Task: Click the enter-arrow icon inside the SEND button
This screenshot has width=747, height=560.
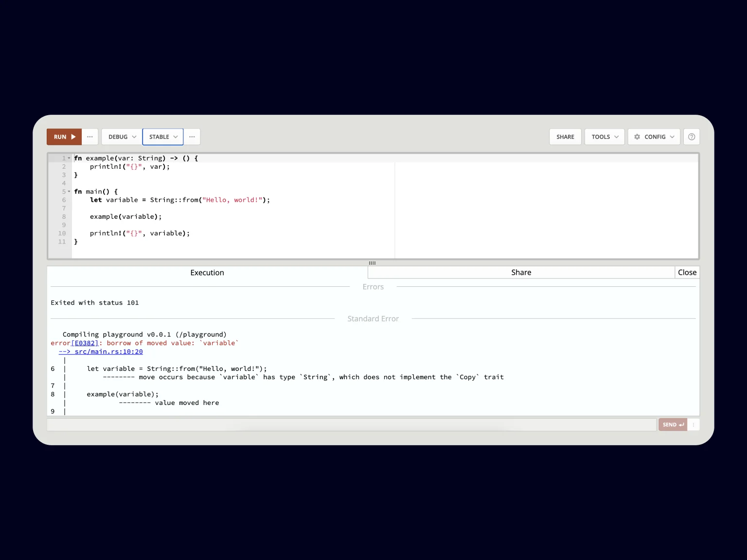Action: pyautogui.click(x=680, y=424)
